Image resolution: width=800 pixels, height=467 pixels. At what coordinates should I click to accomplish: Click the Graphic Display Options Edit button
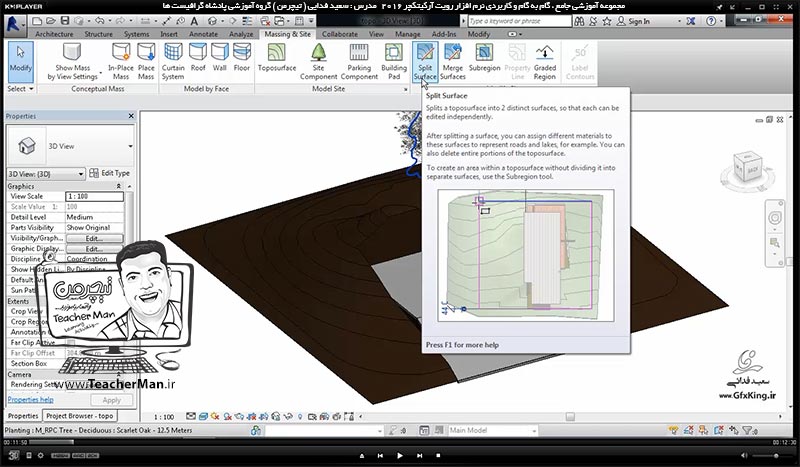(94, 249)
